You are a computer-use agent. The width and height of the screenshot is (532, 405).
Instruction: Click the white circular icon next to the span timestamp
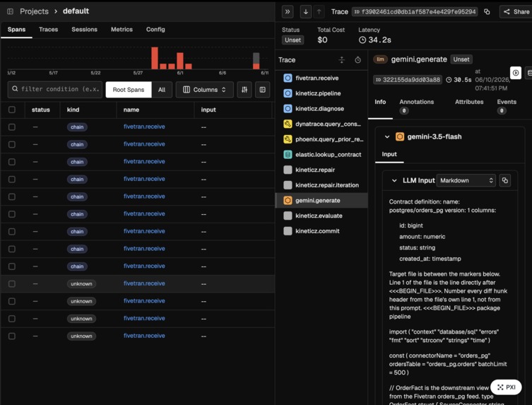coord(515,73)
